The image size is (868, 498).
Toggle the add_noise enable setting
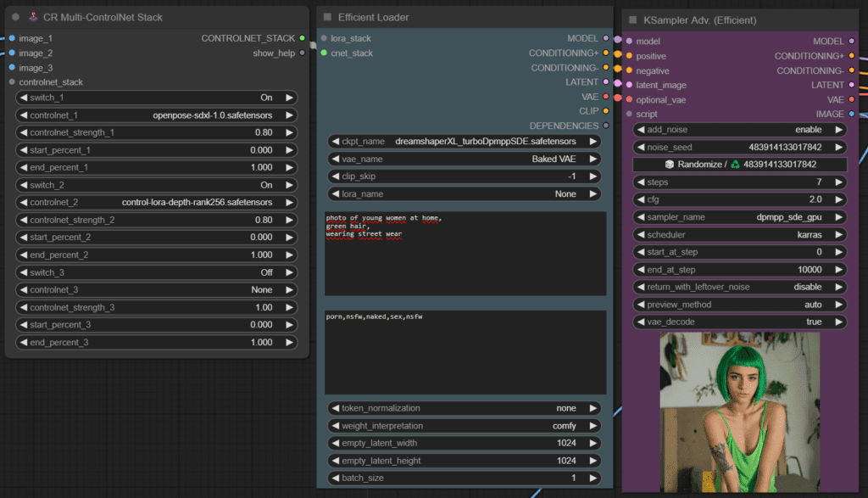(739, 130)
